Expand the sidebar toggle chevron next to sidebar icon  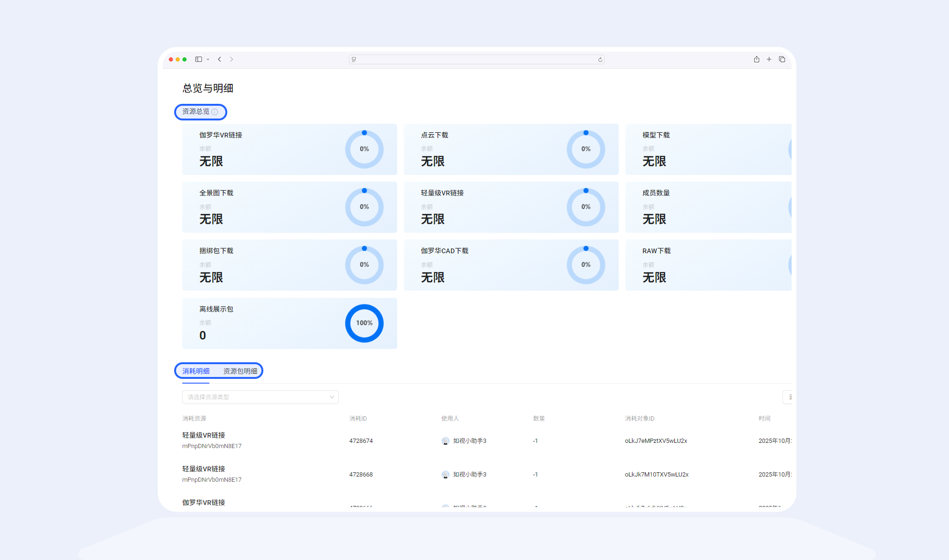coord(208,59)
